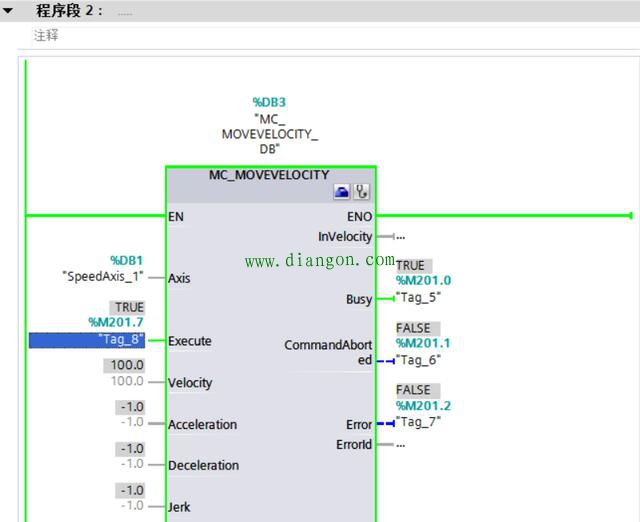Click the %DB3 data block address

[x=269, y=102]
